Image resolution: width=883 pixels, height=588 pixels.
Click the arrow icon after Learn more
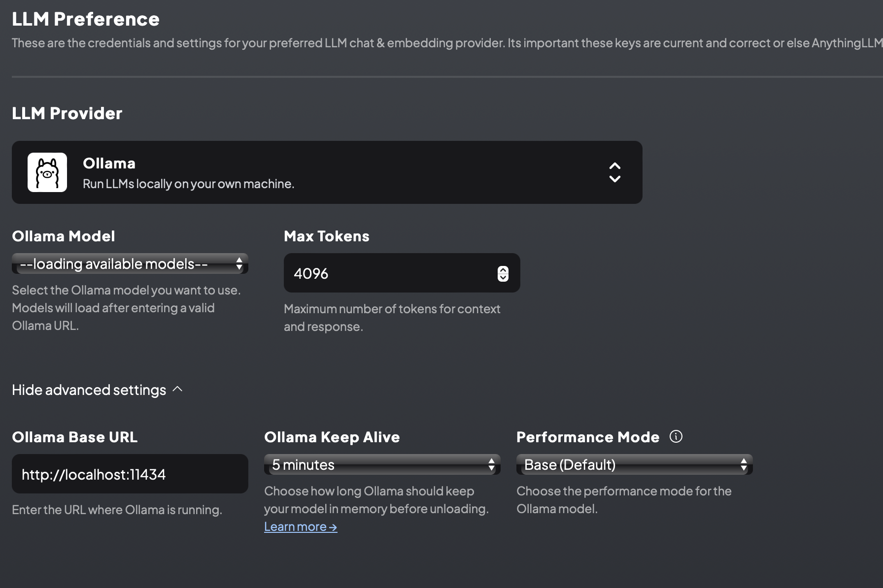pos(333,527)
